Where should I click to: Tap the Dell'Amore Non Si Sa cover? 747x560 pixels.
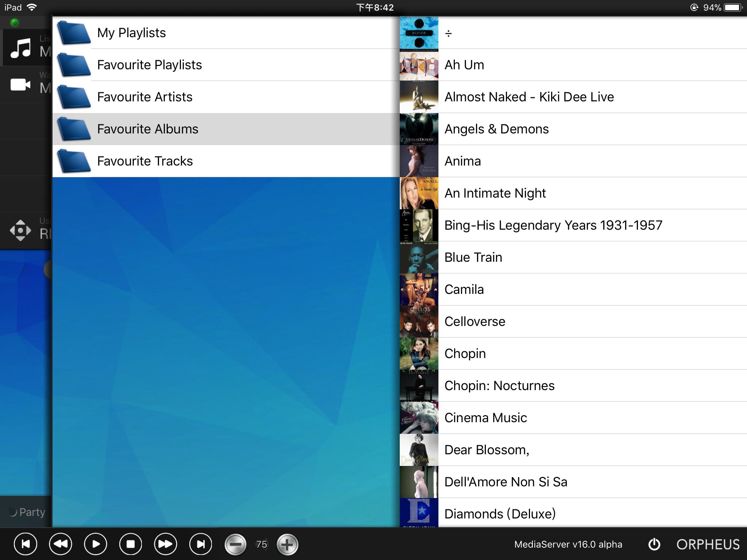click(x=419, y=482)
